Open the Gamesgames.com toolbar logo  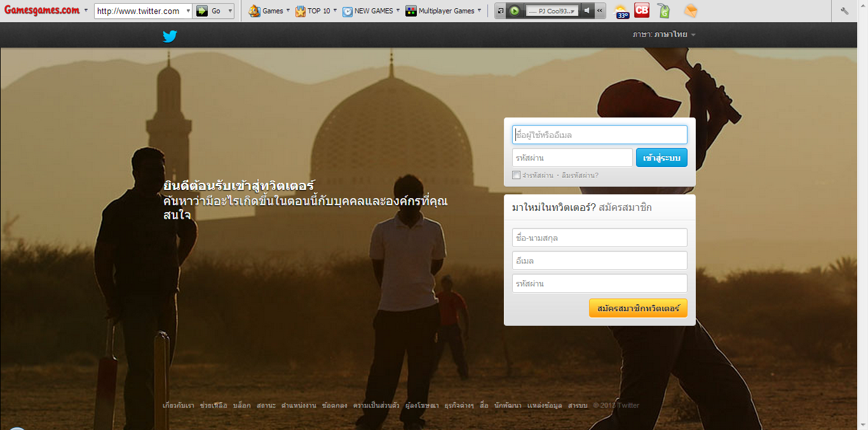[43, 10]
